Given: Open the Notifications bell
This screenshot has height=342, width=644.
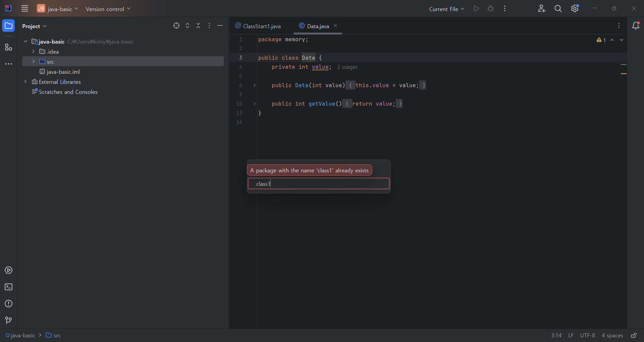Looking at the screenshot, I should [636, 26].
